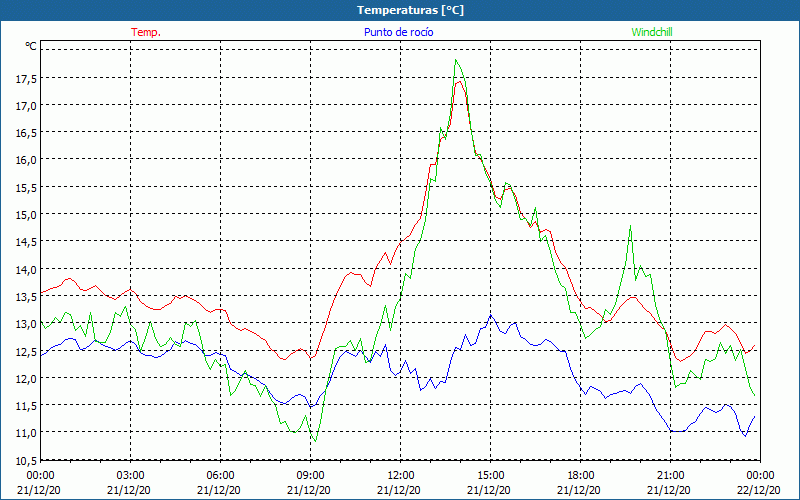The height and width of the screenshot is (500, 800).
Task: Click the 22/12/20 date label
Action: click(759, 490)
